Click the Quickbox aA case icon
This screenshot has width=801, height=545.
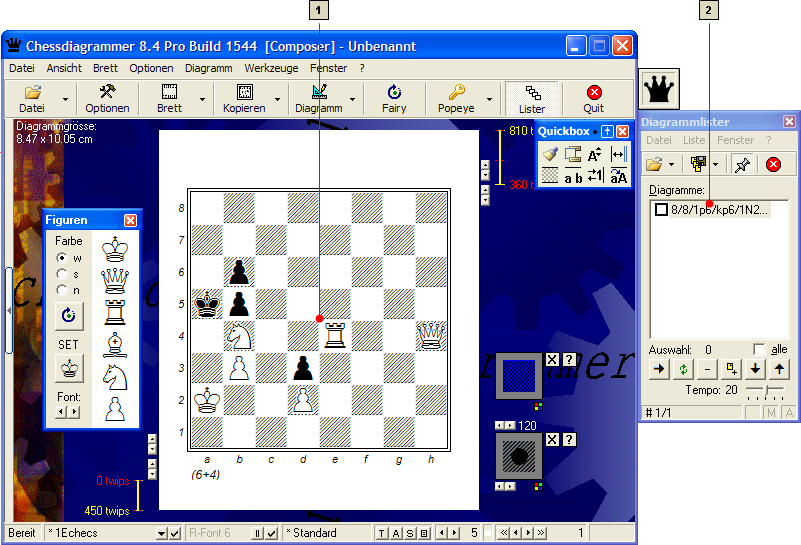(x=618, y=176)
